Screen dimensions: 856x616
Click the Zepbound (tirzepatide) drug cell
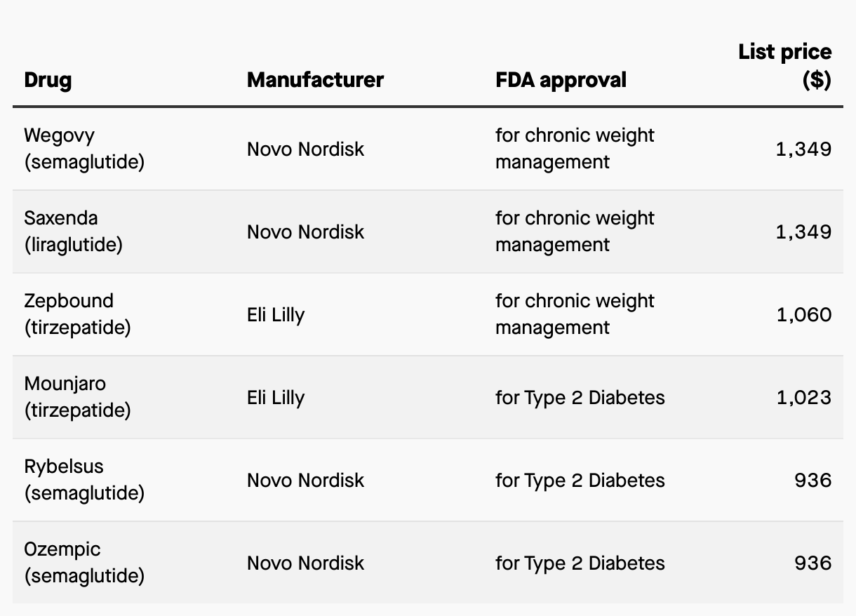click(77, 314)
